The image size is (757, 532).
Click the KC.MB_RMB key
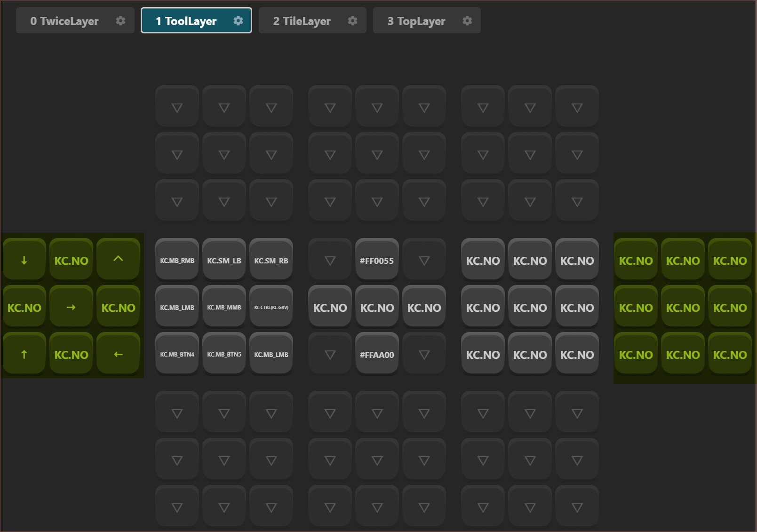(177, 260)
